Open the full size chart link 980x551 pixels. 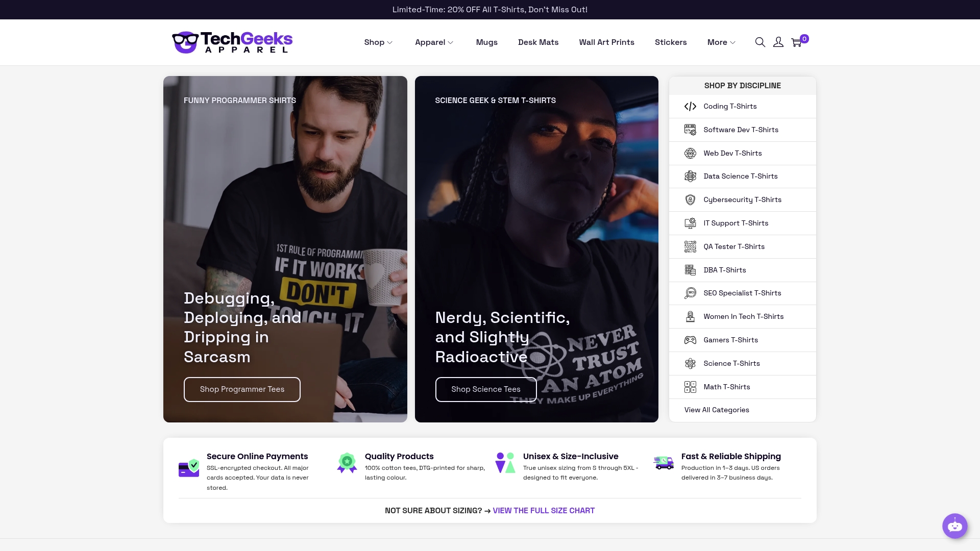pos(543,510)
